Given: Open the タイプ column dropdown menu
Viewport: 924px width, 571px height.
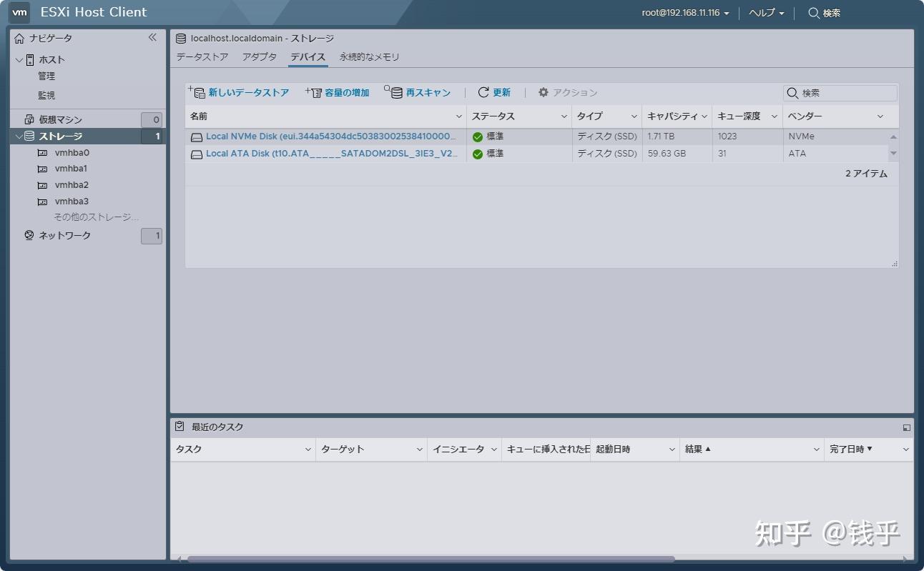Looking at the screenshot, I should [634, 116].
